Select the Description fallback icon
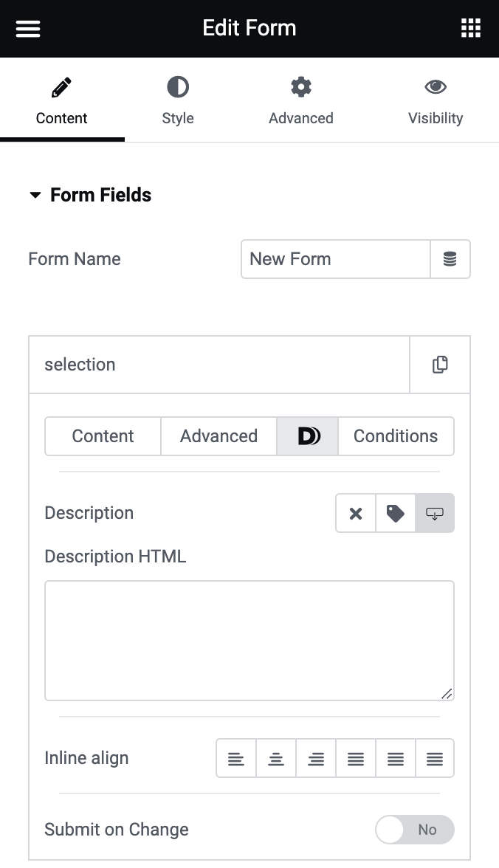The width and height of the screenshot is (499, 868). [x=435, y=513]
